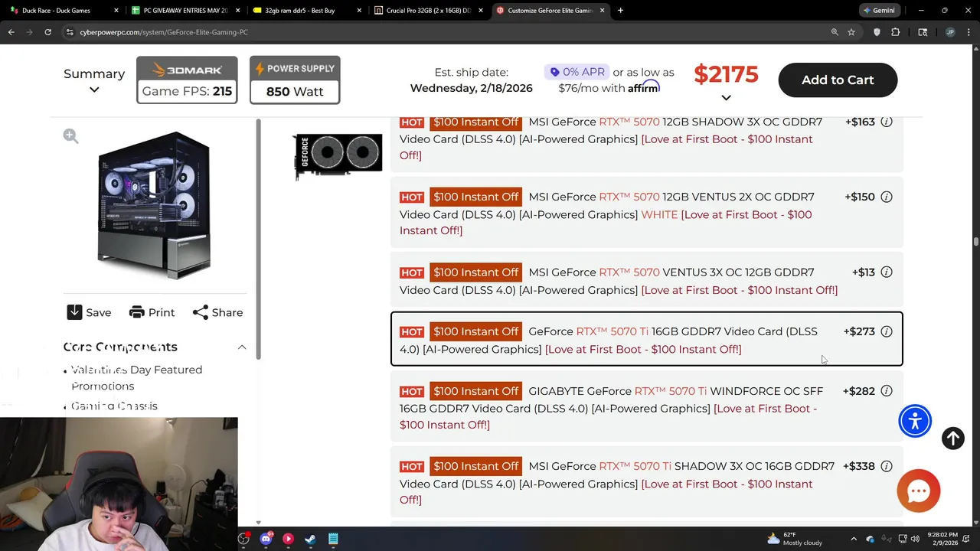Open Chrome's three-dot menu
This screenshot has height=551, width=980.
coord(967,32)
